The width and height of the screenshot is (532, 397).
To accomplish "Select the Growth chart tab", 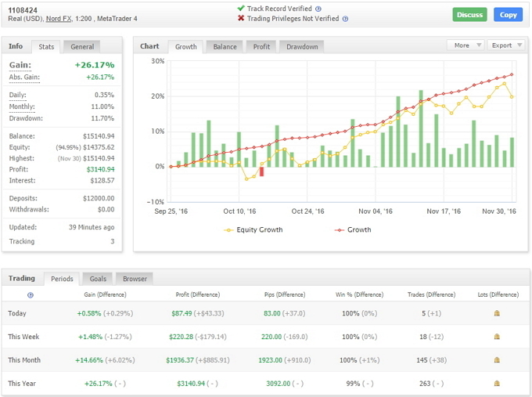I will click(x=186, y=47).
